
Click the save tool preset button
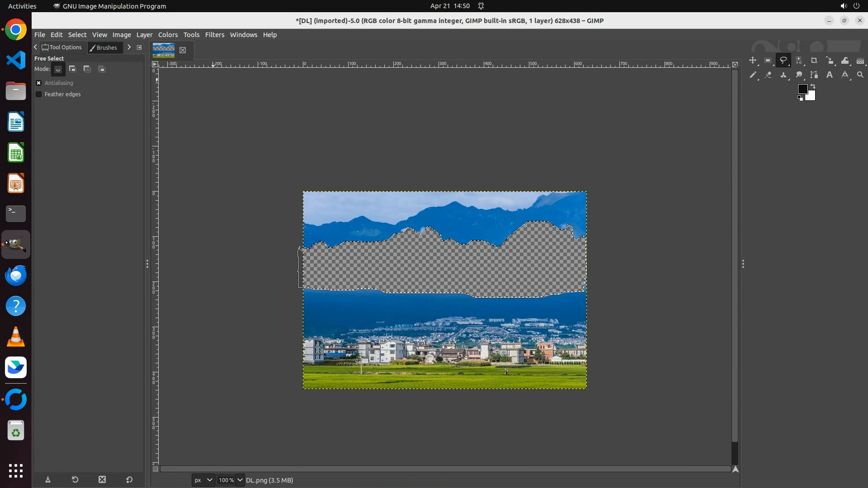pos(48,480)
